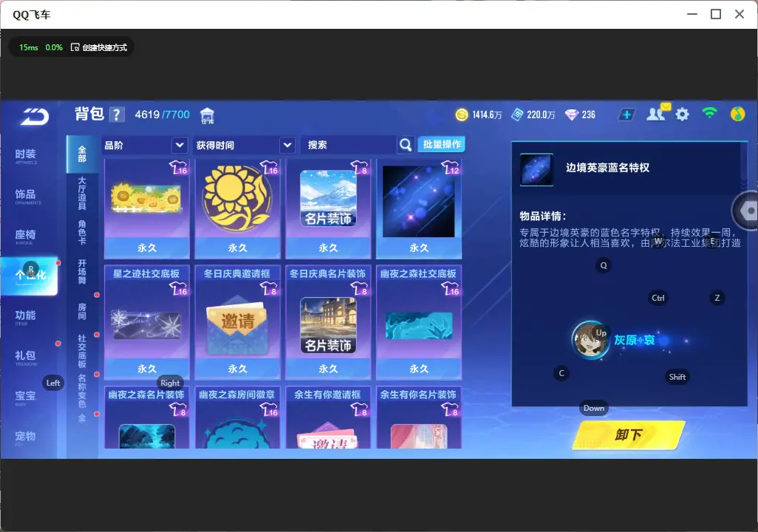Viewport: 758px width, 532px height.
Task: Click the 批量操作 button
Action: coord(441,144)
